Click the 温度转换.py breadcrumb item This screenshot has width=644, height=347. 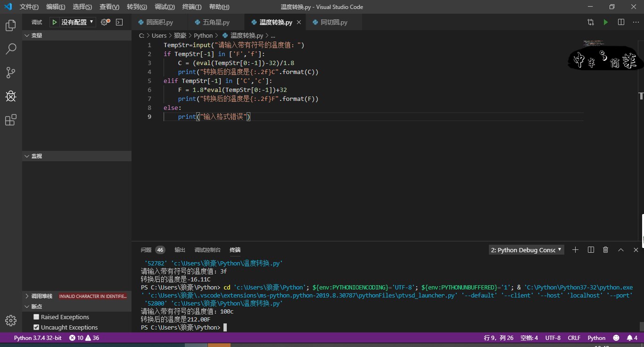click(x=242, y=35)
